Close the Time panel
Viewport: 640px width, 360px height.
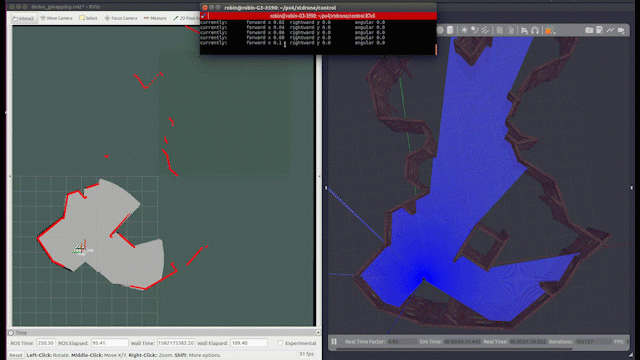click(x=318, y=333)
